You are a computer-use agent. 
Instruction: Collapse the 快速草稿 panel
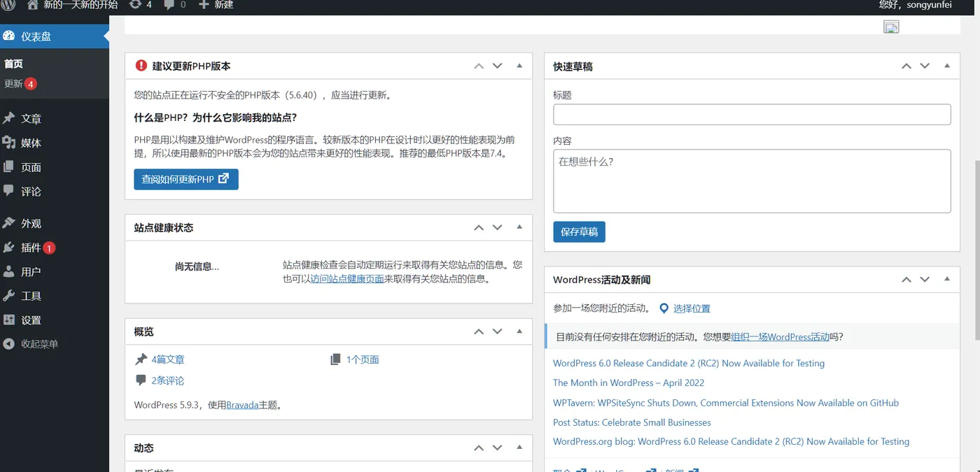(947, 66)
